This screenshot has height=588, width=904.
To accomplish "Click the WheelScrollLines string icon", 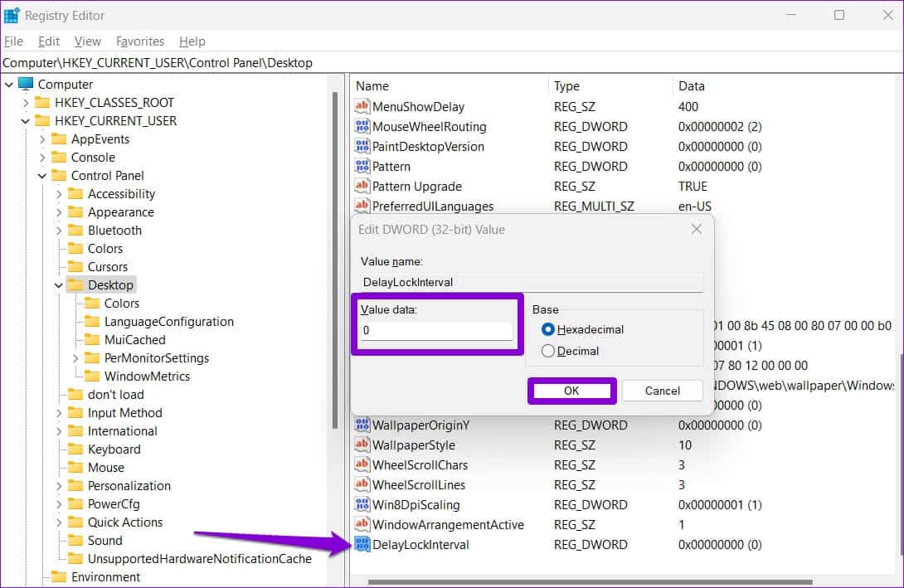I will pos(362,484).
